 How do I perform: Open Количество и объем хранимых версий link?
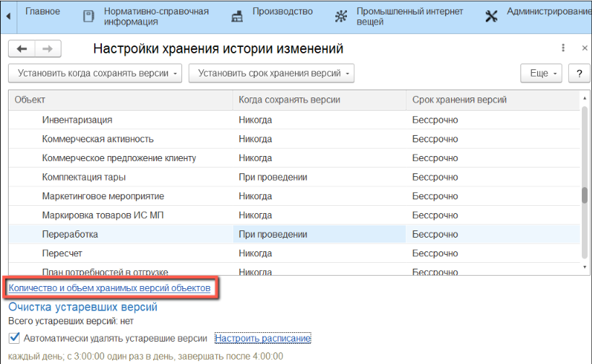tap(109, 287)
